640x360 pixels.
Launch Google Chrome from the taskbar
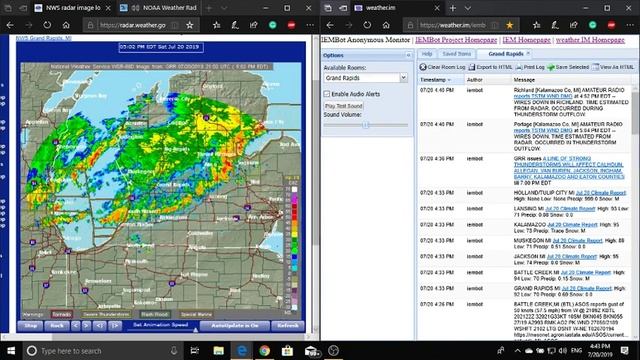(x=264, y=351)
